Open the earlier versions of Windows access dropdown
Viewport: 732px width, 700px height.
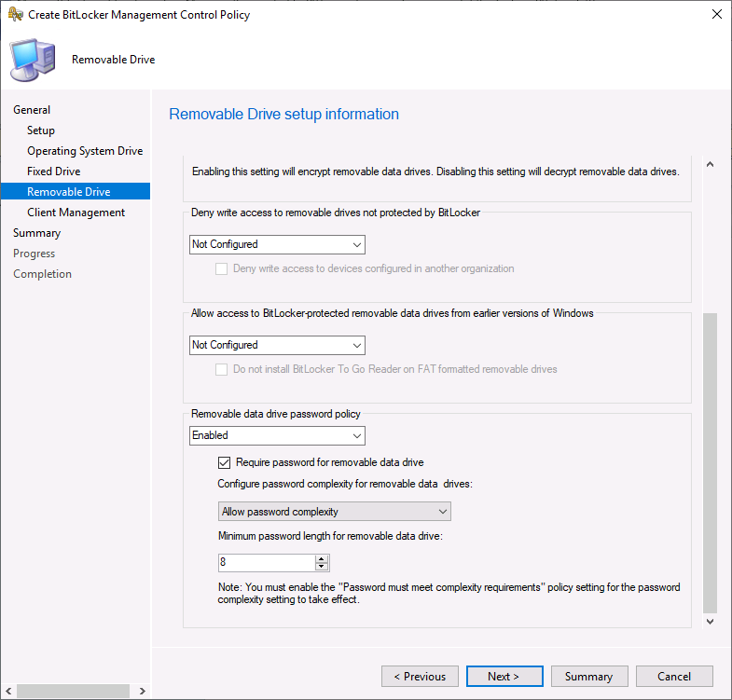click(x=277, y=345)
